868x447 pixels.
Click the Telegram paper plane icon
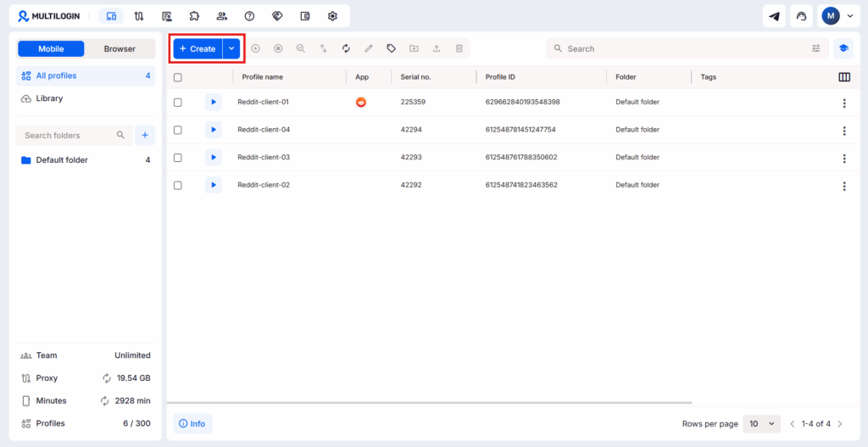(774, 16)
